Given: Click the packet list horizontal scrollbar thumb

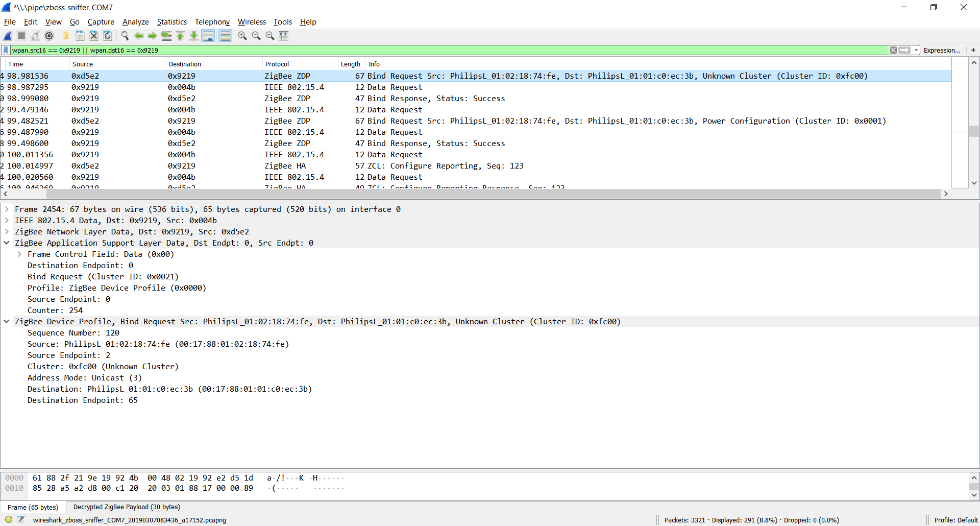Looking at the screenshot, I should click(494, 194).
